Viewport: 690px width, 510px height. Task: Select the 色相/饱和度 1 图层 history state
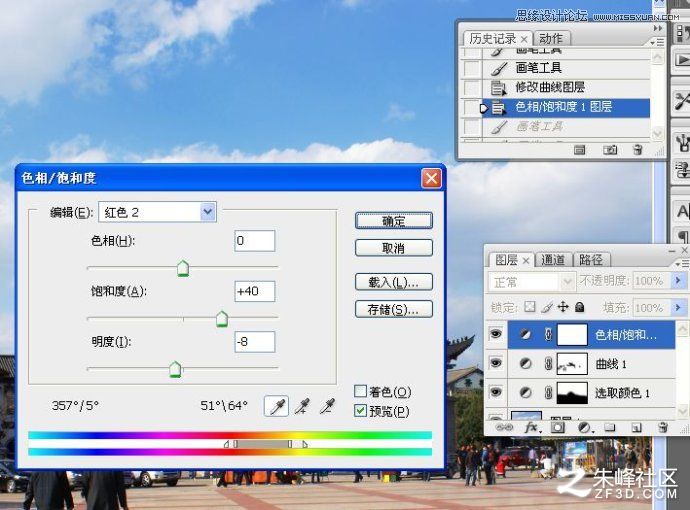coord(565,107)
